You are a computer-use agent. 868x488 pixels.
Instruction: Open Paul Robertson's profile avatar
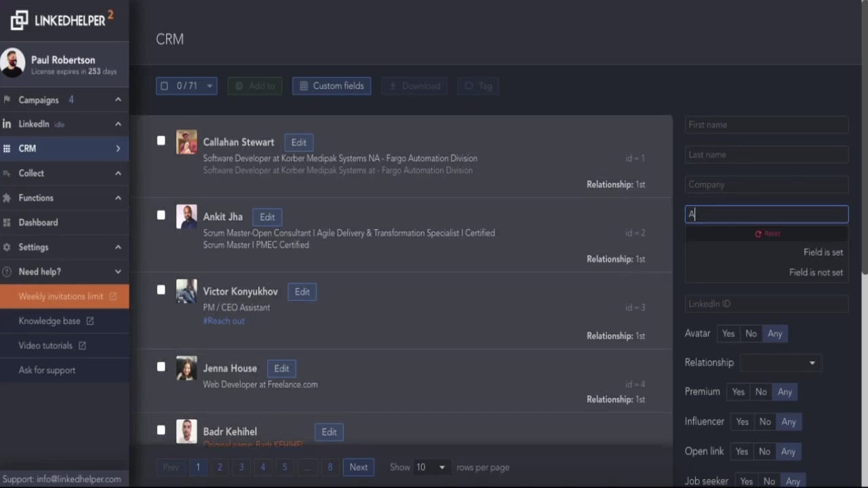(x=13, y=63)
